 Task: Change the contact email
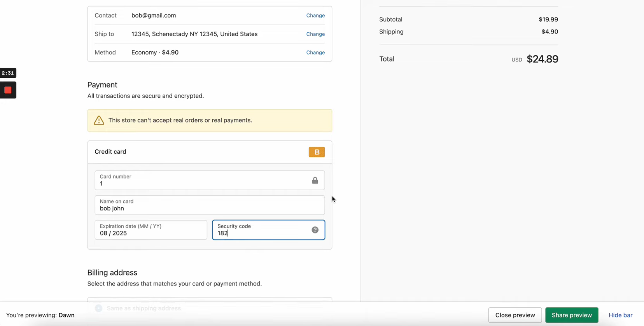(315, 16)
